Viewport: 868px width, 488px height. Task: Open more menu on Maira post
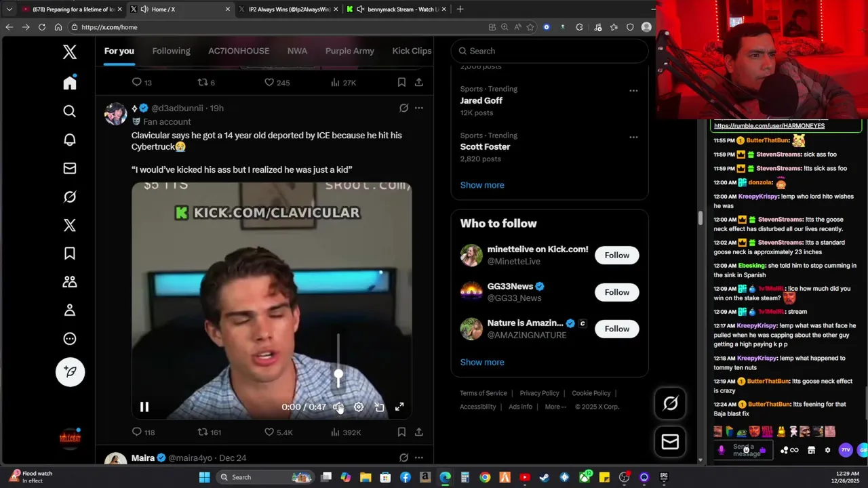[419, 457]
